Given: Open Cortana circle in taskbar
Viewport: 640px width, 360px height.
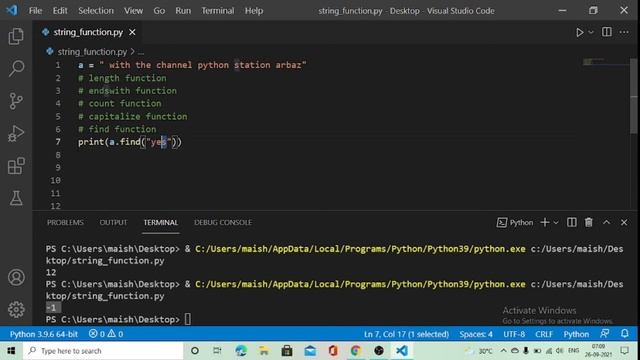Looking at the screenshot, I should click(x=195, y=351).
